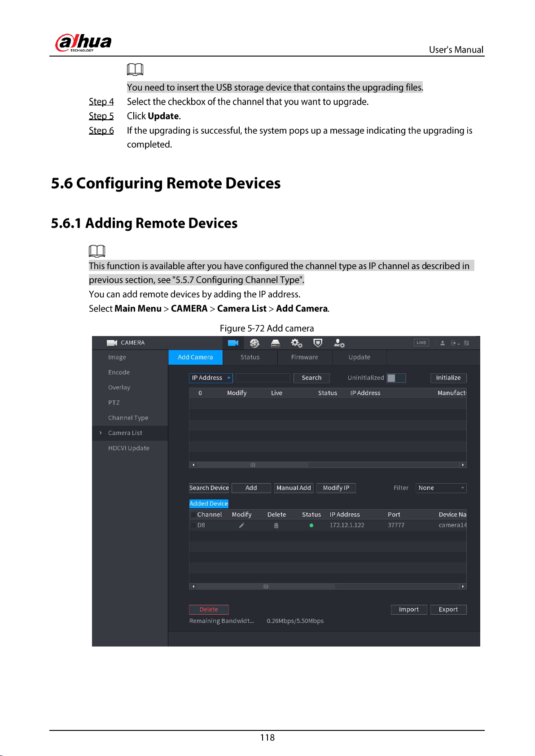Open the Account user-gear icon in top bar
The height and width of the screenshot is (756, 535).
tap(339, 343)
